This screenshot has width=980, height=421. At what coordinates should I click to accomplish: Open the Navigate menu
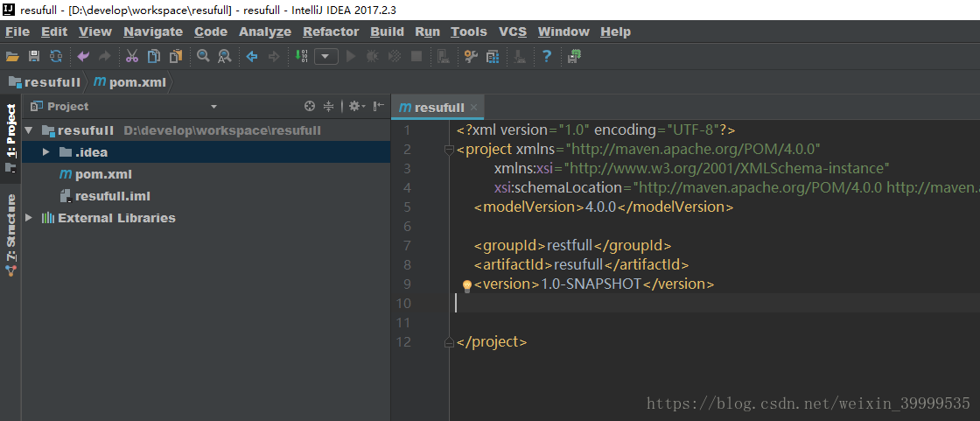153,32
